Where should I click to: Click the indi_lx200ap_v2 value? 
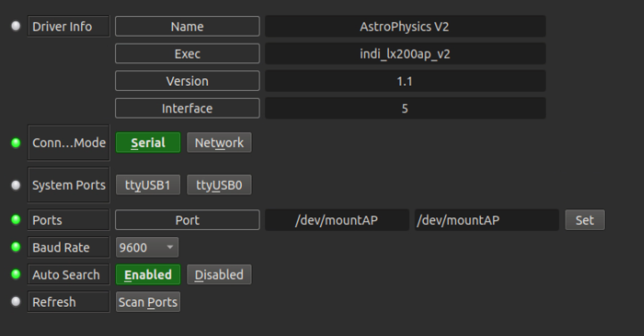[405, 53]
